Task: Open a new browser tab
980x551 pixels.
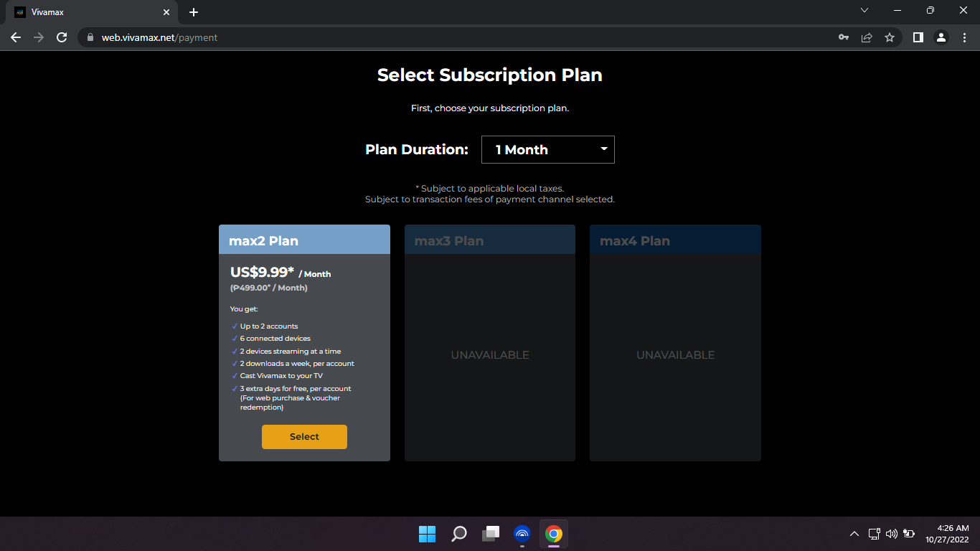Action: click(x=194, y=12)
